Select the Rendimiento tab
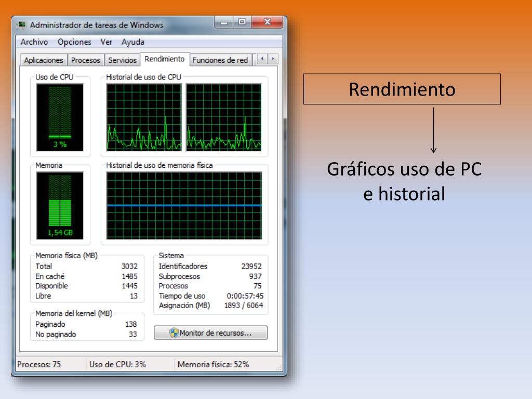532x399 pixels. 165,59
